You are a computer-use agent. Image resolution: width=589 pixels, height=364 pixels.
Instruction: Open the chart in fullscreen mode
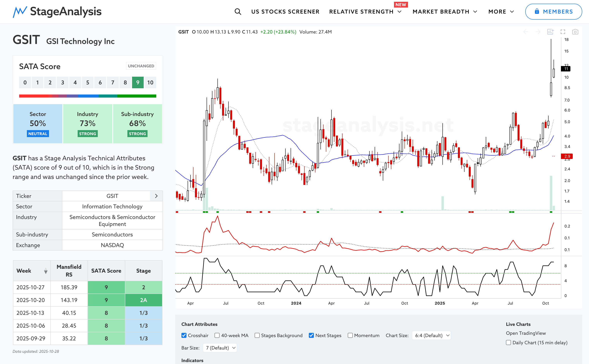coord(562,32)
